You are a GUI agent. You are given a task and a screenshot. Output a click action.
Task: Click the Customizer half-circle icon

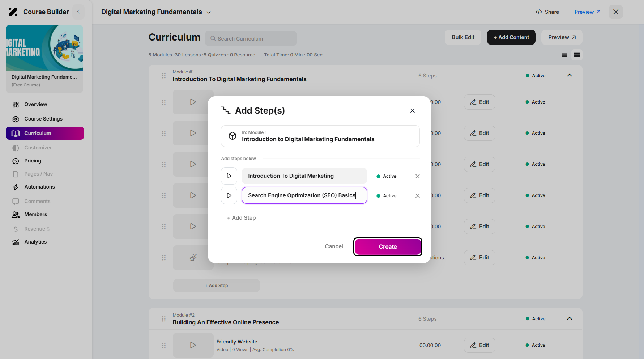[16, 148]
